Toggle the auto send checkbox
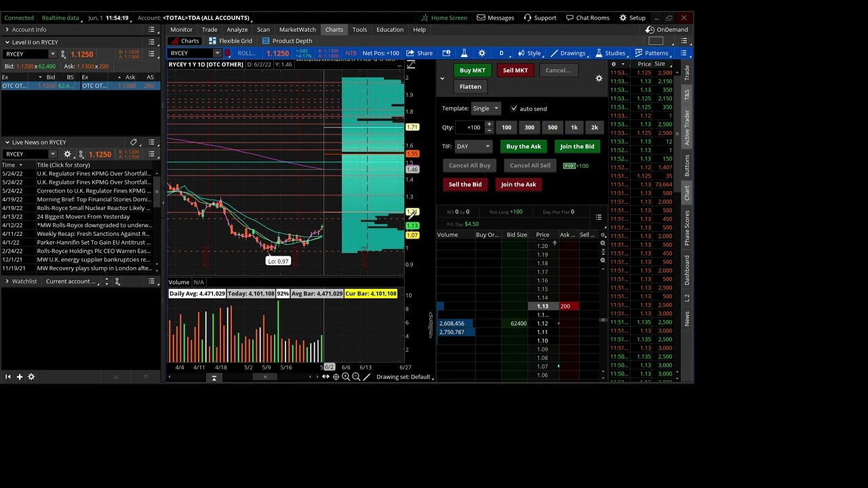Image resolution: width=868 pixels, height=488 pixels. pos(514,108)
